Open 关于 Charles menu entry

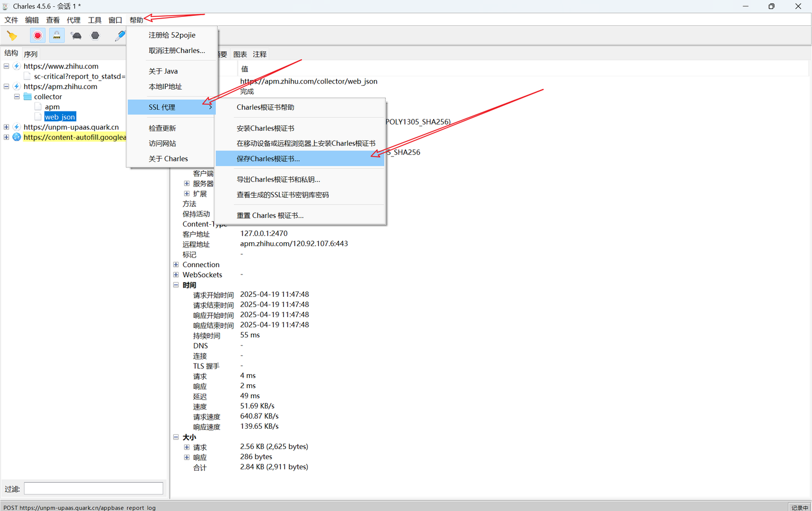172,158
